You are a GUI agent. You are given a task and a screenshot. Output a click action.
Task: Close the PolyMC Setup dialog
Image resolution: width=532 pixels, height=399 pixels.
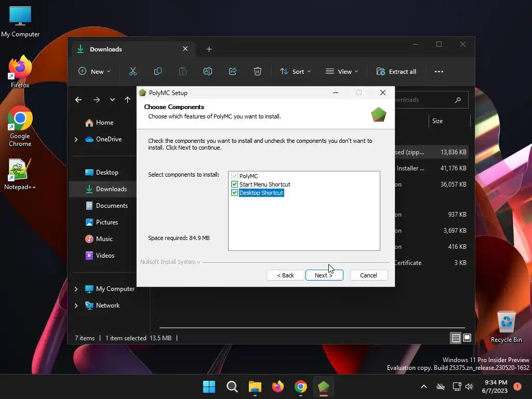click(x=383, y=92)
